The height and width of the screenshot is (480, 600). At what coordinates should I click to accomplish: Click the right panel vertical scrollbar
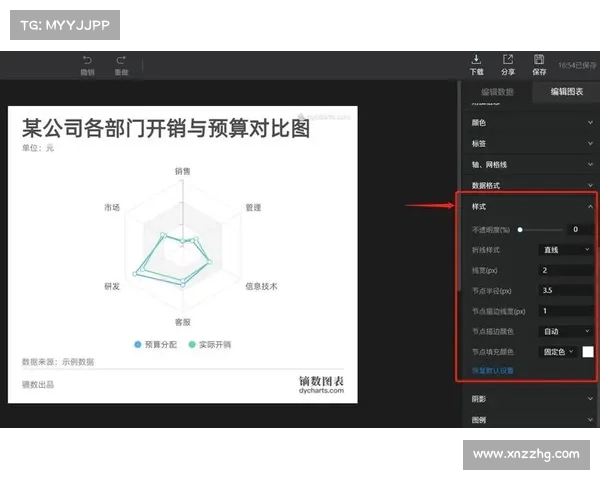(x=460, y=186)
